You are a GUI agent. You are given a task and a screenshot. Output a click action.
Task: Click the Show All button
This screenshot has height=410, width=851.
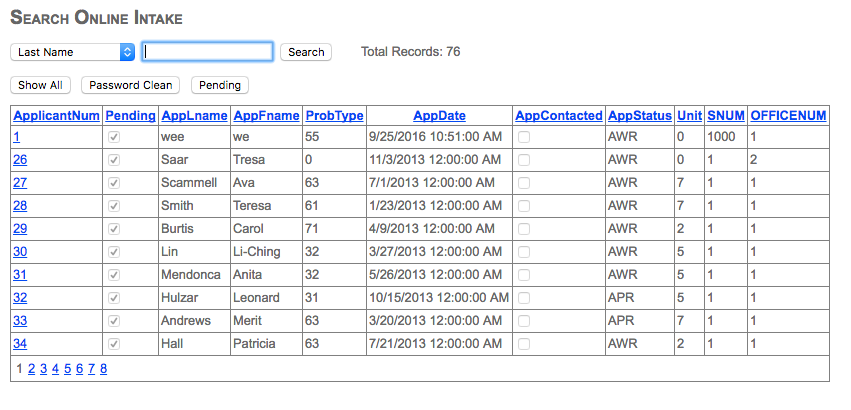pos(40,86)
